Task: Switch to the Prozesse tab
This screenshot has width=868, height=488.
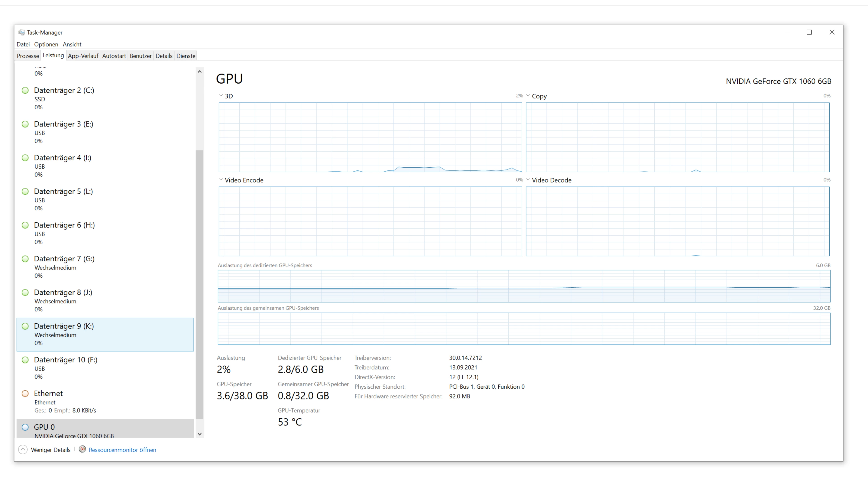Action: click(28, 56)
